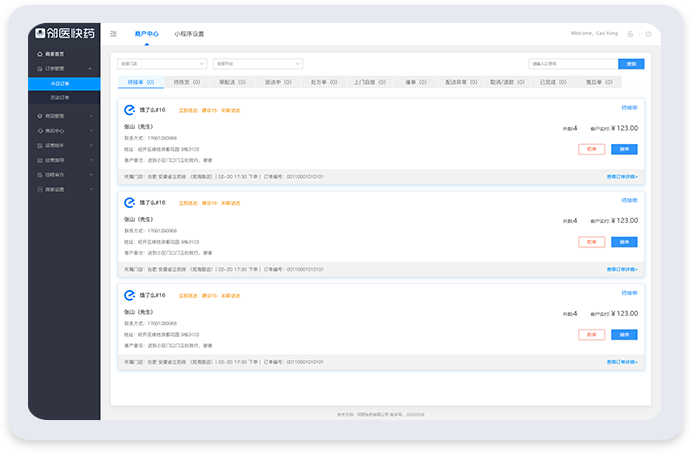Accept the second order with 接单
The image size is (692, 453).
(624, 242)
